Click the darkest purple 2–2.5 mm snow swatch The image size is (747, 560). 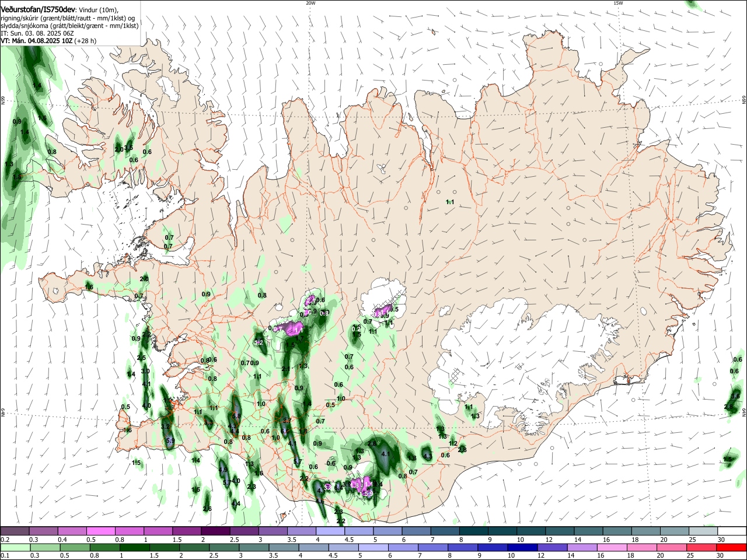coord(215,531)
